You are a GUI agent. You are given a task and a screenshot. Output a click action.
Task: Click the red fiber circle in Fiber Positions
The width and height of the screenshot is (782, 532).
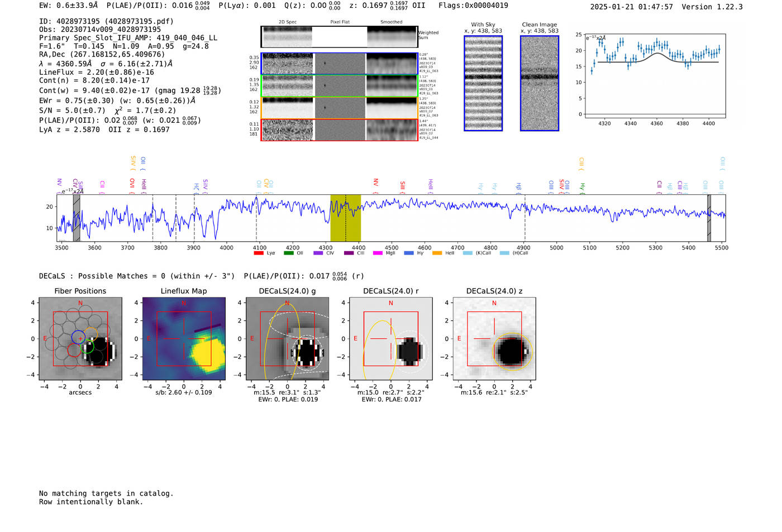(x=74, y=350)
